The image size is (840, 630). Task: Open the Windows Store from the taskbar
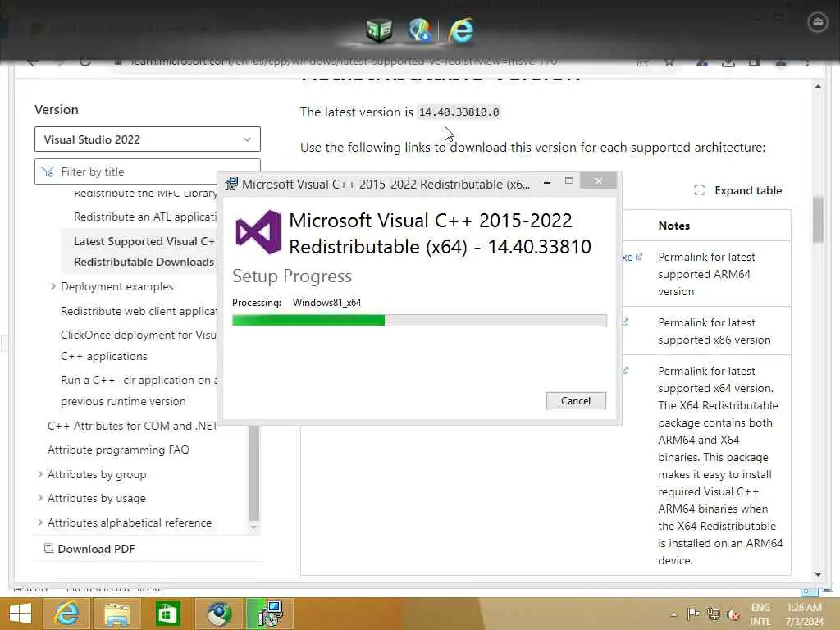click(167, 614)
